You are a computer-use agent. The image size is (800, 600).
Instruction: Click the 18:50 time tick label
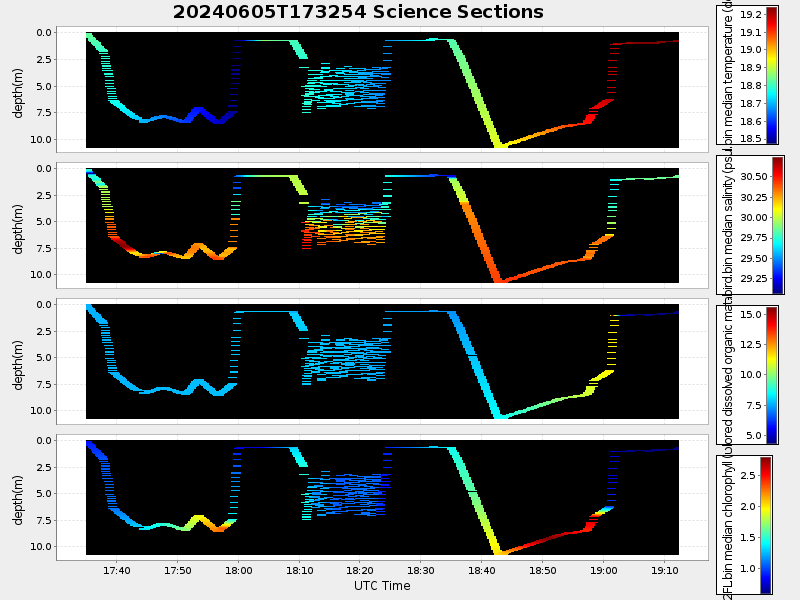click(543, 570)
